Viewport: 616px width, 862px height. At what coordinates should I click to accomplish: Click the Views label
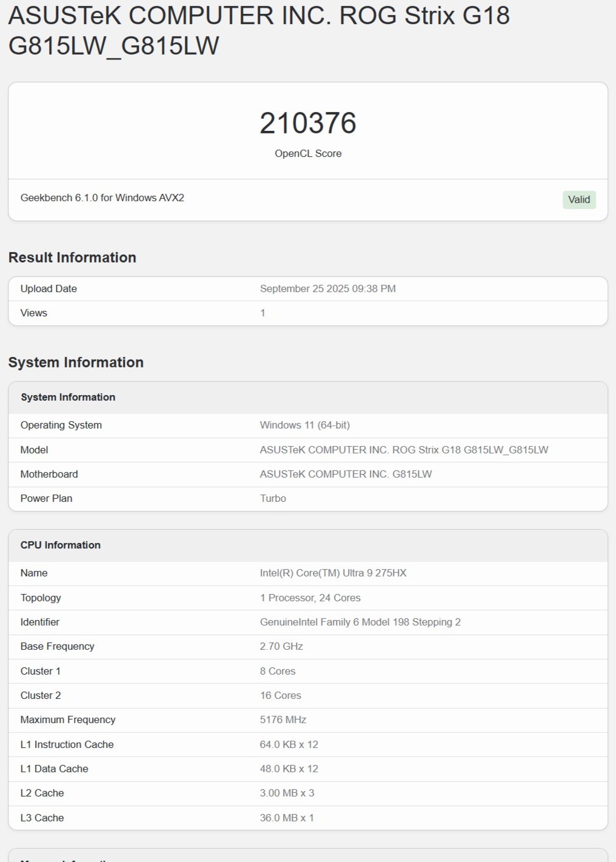pos(34,313)
